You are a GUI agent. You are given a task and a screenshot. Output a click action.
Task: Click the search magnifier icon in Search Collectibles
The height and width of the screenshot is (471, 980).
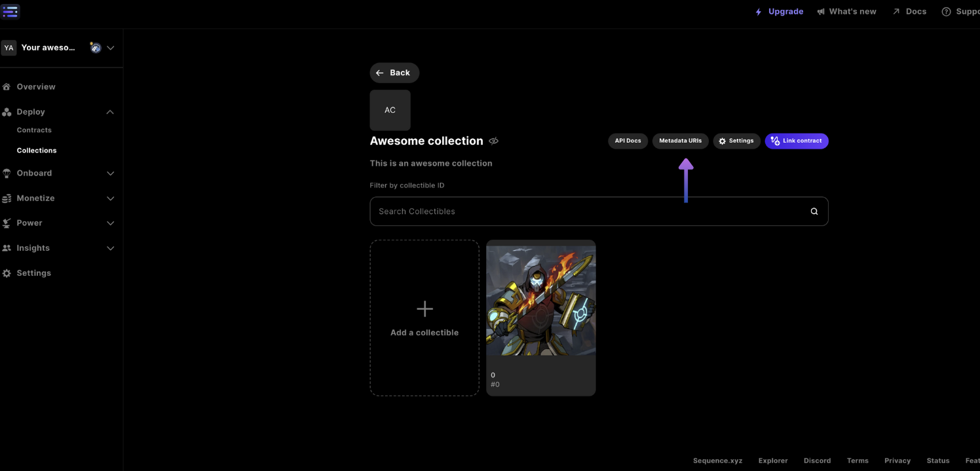point(814,212)
